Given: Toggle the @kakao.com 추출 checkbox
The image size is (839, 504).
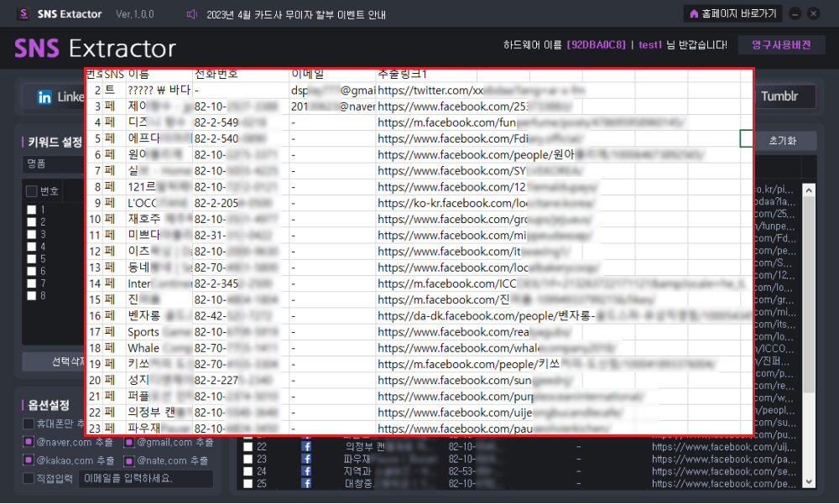Looking at the screenshot, I should coord(29,460).
